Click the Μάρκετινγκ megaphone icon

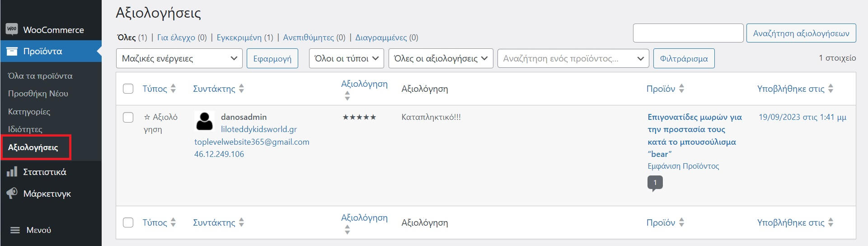12,194
